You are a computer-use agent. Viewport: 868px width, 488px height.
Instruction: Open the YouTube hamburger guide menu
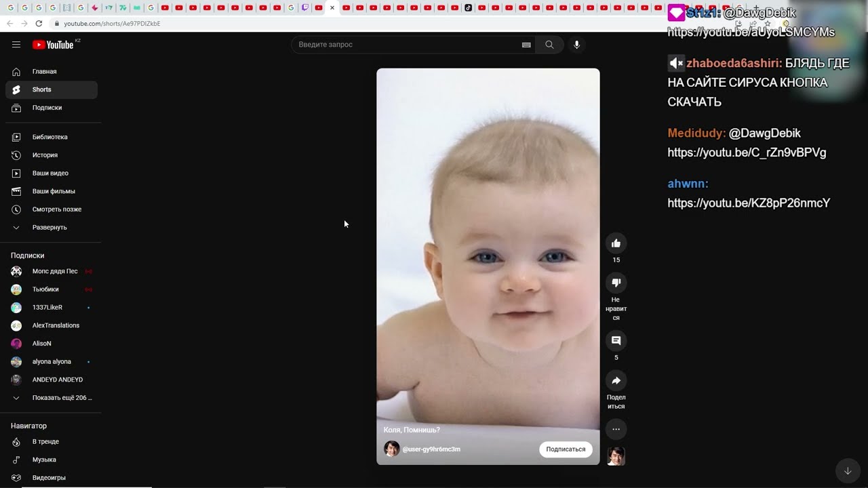[16, 45]
